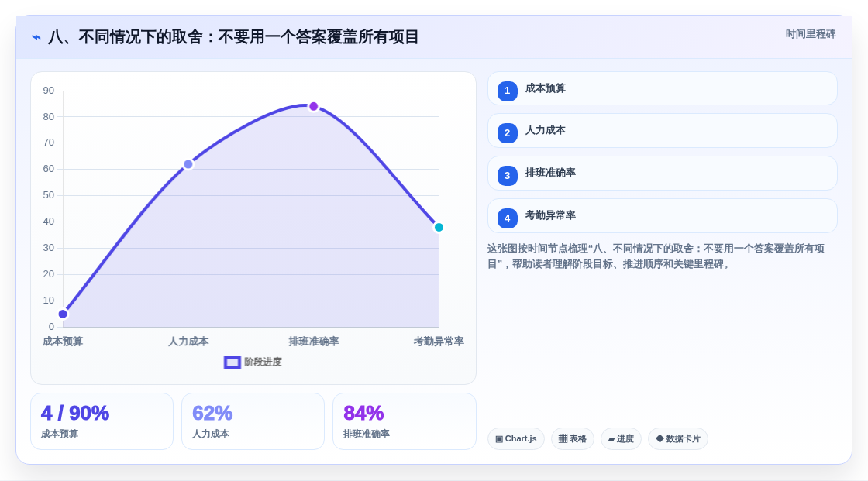Open the 84% 排班准确率 stat card

[x=404, y=421]
